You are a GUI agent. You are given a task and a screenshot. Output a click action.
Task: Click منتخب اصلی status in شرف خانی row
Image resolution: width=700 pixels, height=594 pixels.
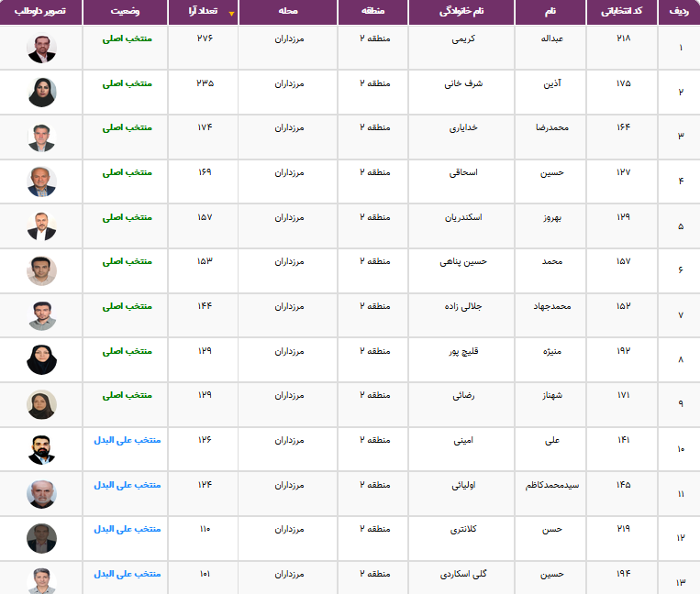click(128, 83)
